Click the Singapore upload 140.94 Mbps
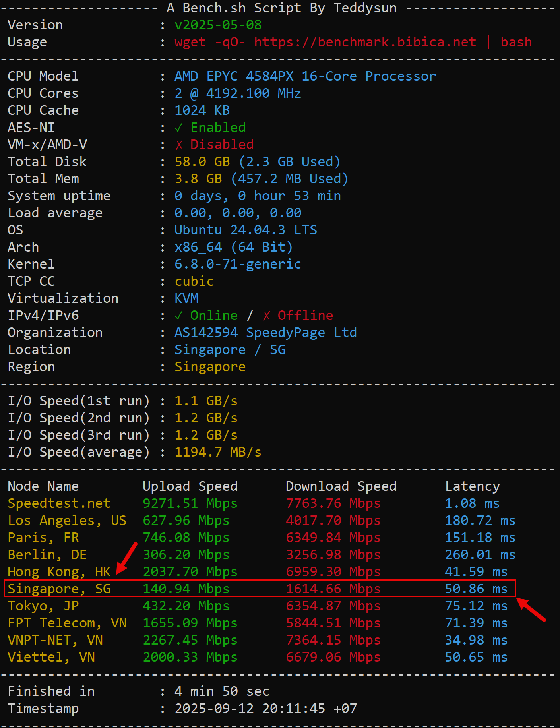 [186, 589]
